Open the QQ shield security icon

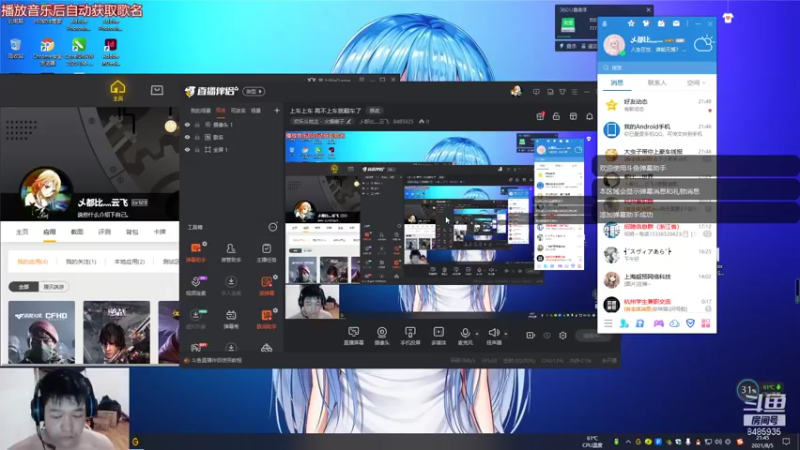click(x=690, y=323)
